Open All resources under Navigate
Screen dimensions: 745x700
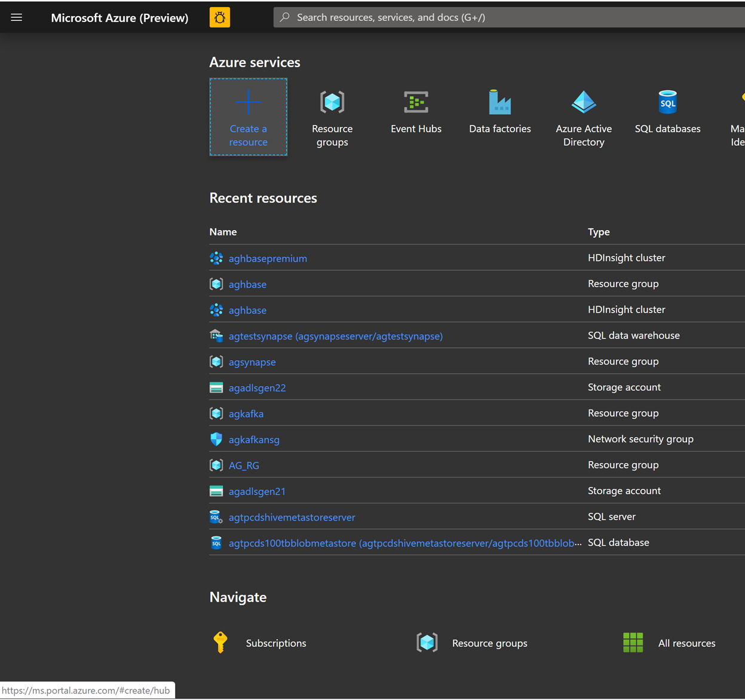(686, 643)
